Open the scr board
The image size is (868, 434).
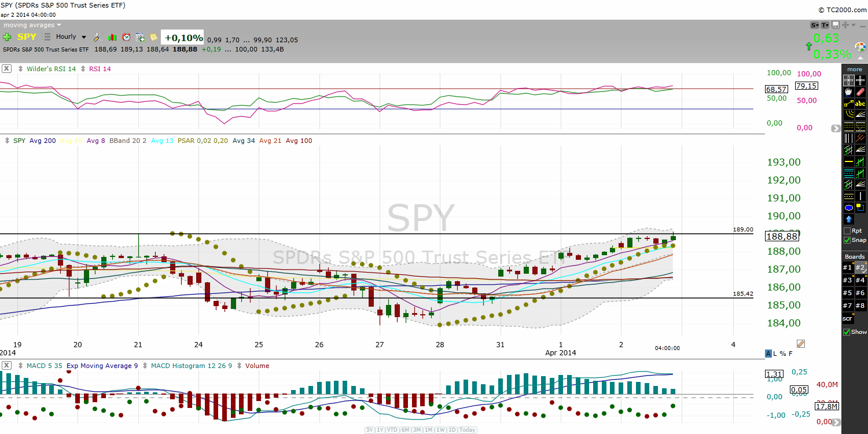(x=848, y=318)
